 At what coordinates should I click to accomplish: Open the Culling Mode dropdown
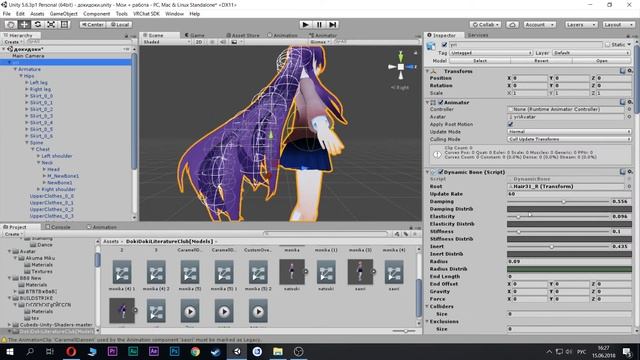pos(569,139)
